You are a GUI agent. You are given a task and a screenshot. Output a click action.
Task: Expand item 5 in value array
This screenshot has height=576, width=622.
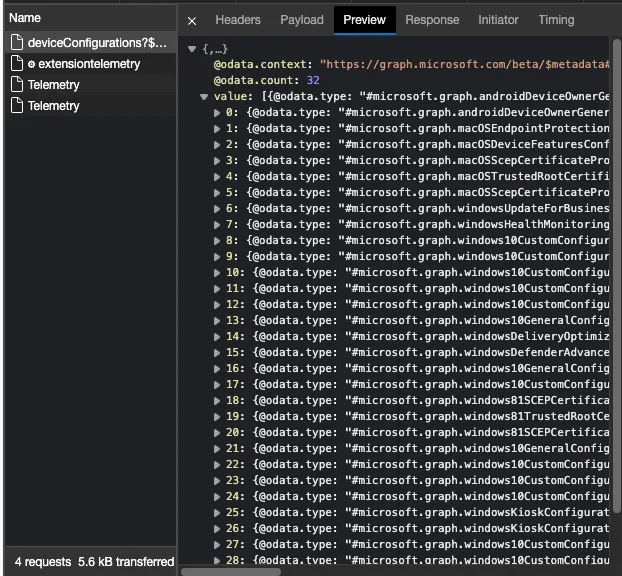217,192
